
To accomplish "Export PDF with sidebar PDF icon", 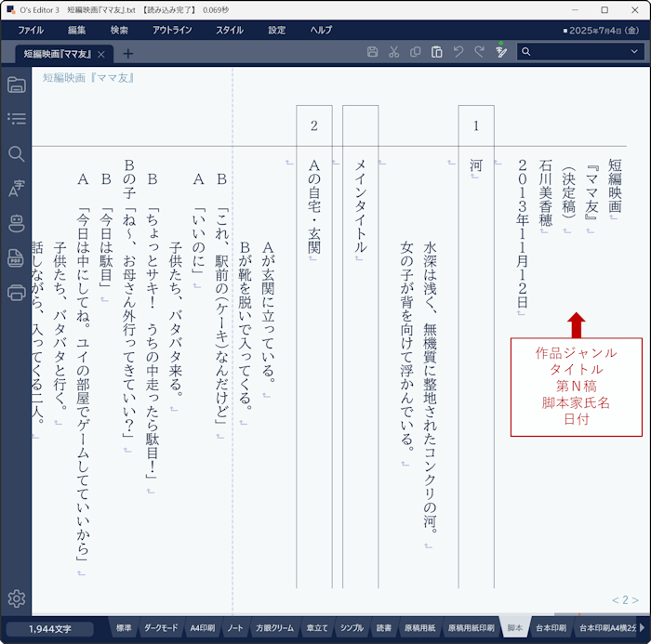I will coord(16,257).
